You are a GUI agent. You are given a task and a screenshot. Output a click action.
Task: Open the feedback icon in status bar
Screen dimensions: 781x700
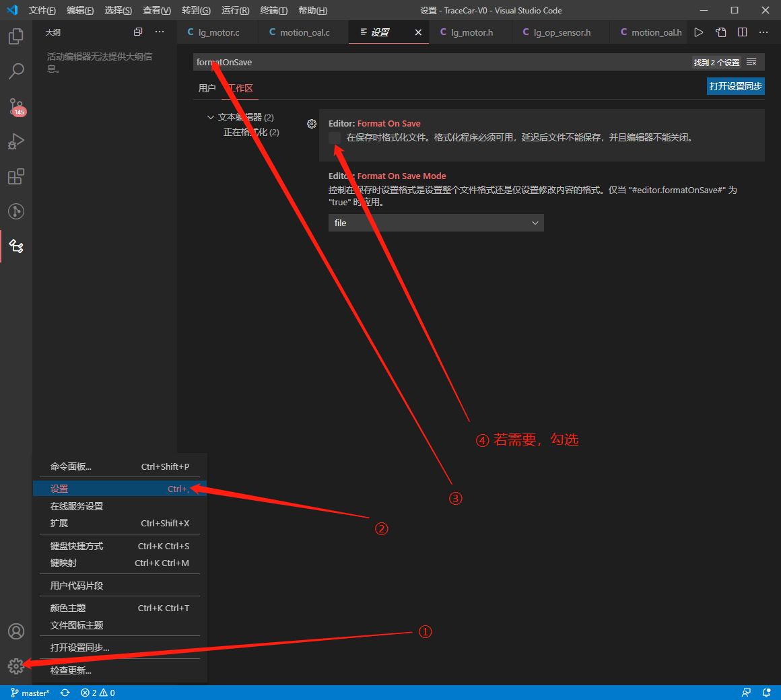coord(746,693)
